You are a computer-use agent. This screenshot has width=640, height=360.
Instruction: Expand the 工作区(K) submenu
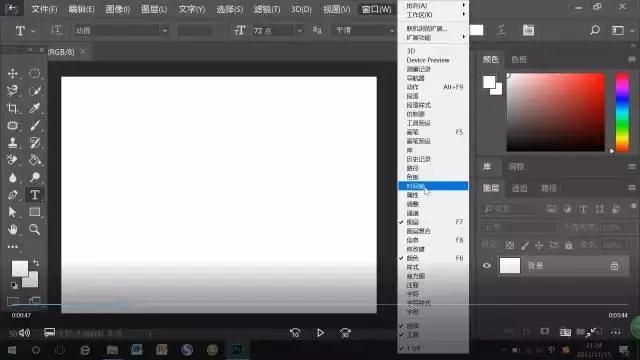[x=433, y=15]
